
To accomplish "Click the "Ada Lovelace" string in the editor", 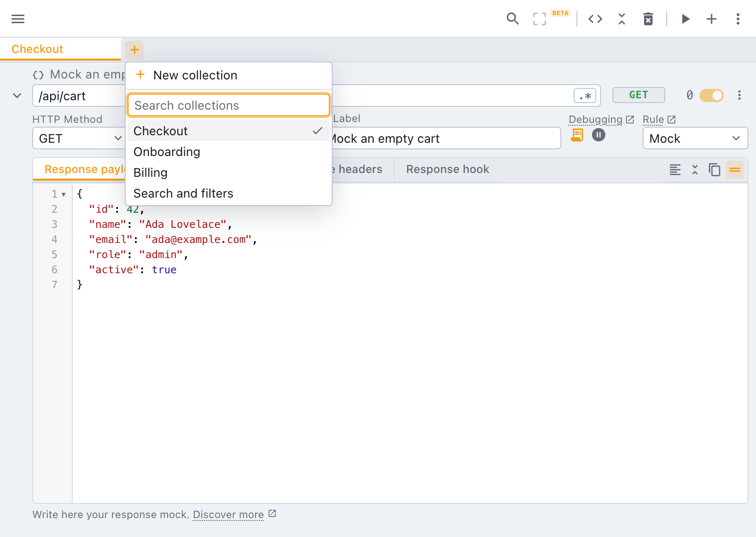I will 183,225.
